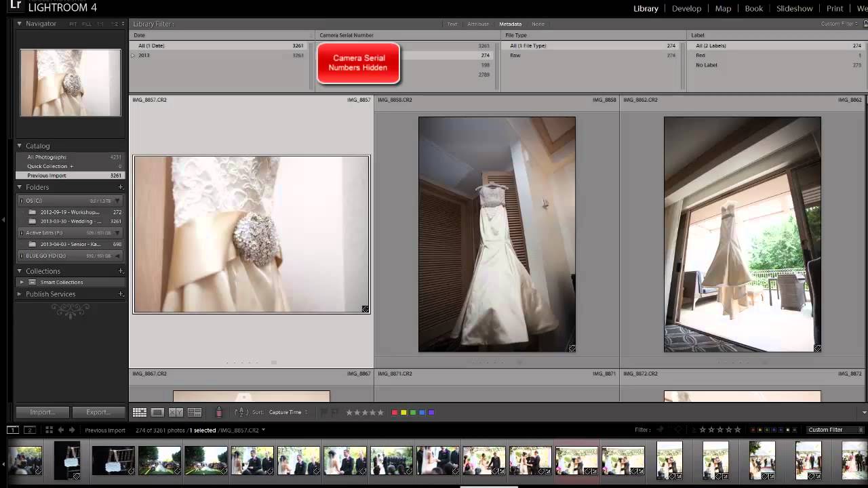
Task: Add publish service with plus icon
Action: pyautogui.click(x=121, y=294)
